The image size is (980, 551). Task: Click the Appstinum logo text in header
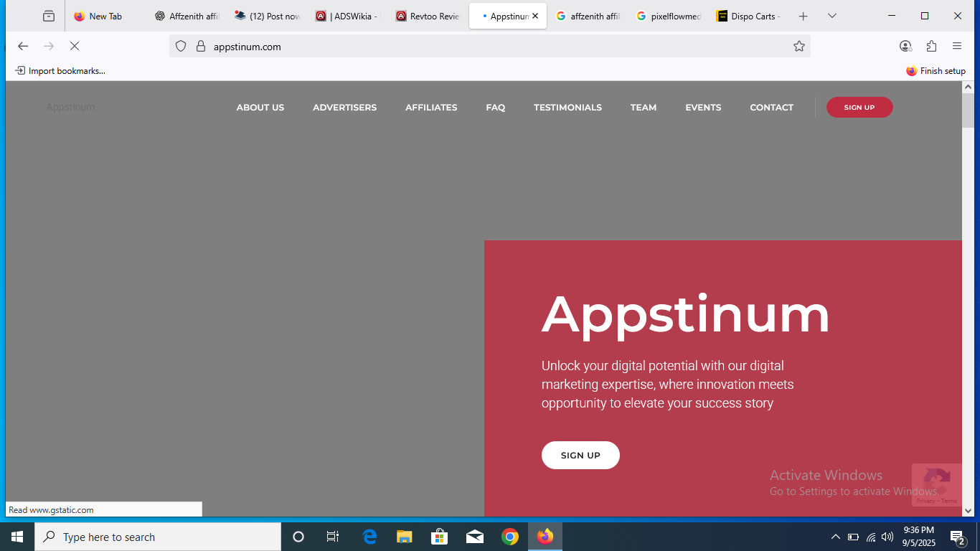[70, 107]
